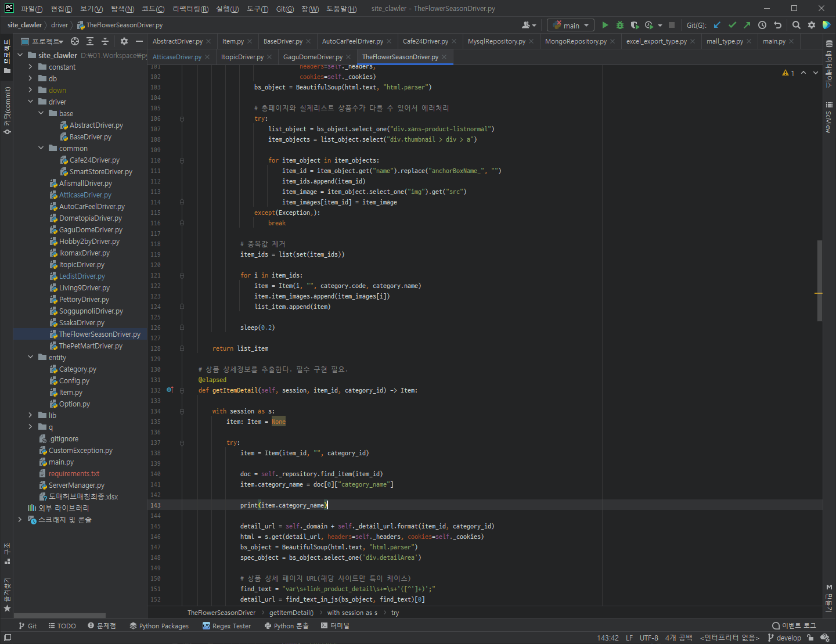This screenshot has height=644, width=836.
Task: Click the Git commit checkmark icon
Action: [732, 25]
